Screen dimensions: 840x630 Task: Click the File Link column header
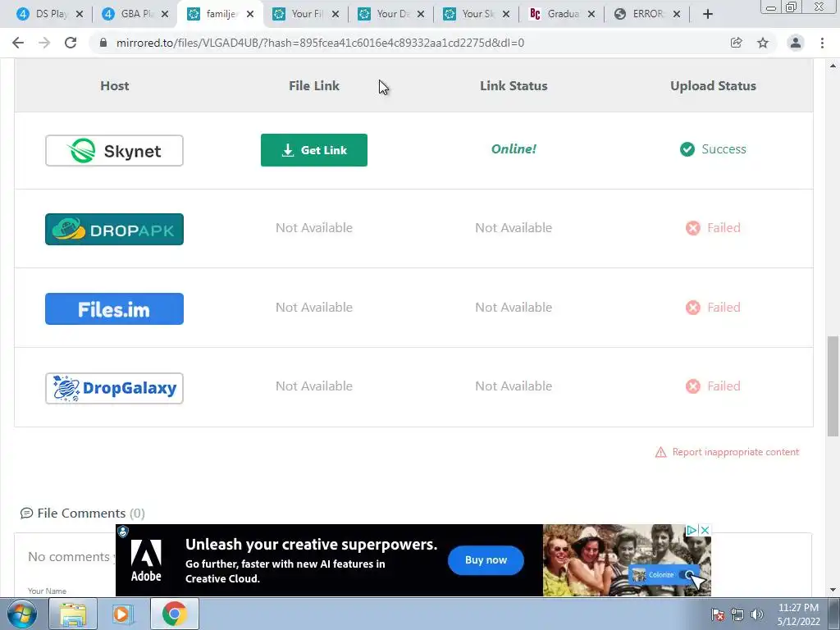tap(314, 86)
